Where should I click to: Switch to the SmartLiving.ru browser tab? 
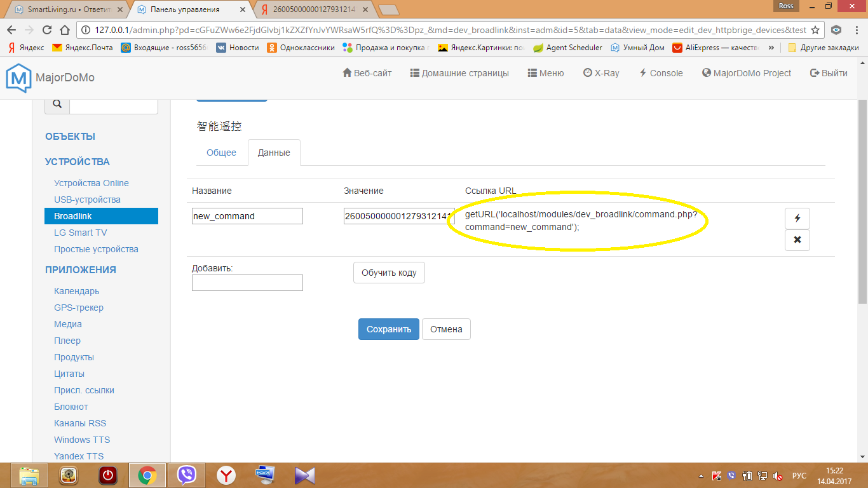point(69,10)
